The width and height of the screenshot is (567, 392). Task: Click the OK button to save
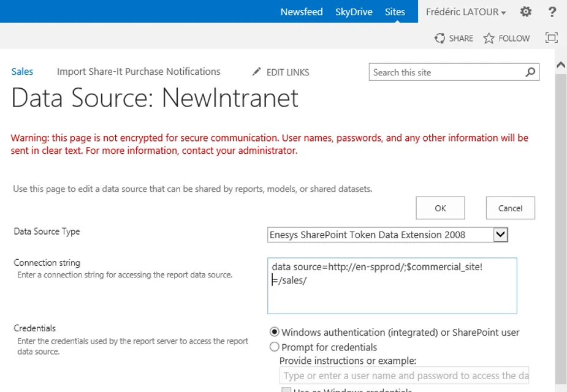click(x=440, y=208)
